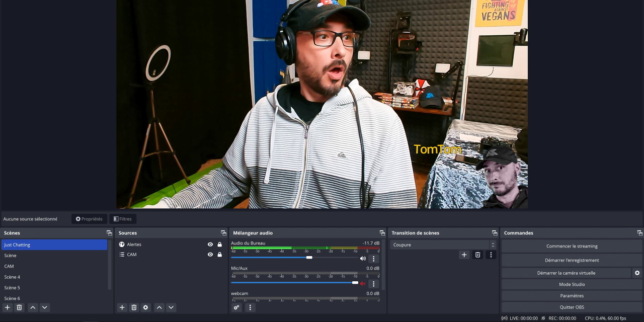Adjust the Audio du Bureau volume slider

(309, 258)
